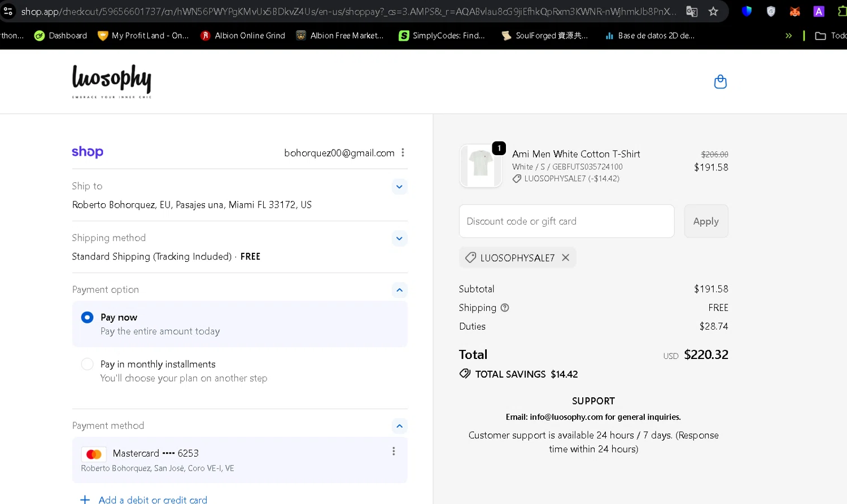
Task: Open the My ProfitLand bookmark
Action: pyautogui.click(x=143, y=36)
